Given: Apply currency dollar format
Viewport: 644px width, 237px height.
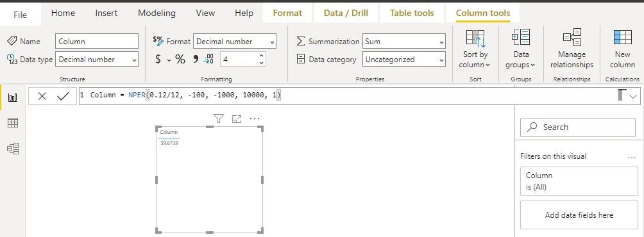Looking at the screenshot, I should pyautogui.click(x=158, y=59).
